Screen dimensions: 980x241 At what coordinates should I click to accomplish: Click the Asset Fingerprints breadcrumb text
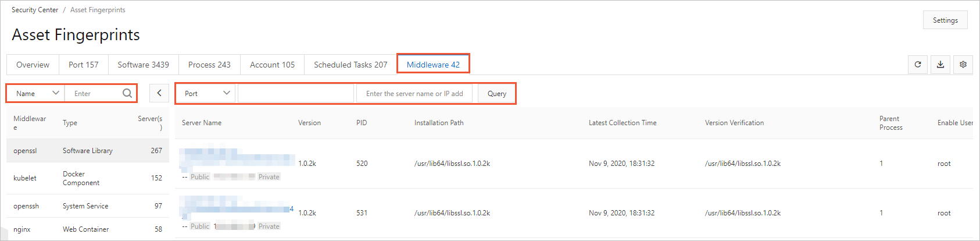(x=98, y=10)
